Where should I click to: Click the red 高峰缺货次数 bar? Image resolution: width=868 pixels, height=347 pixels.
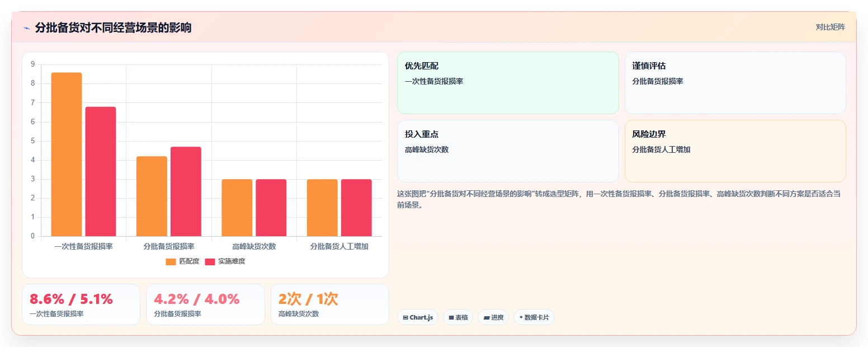[271, 208]
